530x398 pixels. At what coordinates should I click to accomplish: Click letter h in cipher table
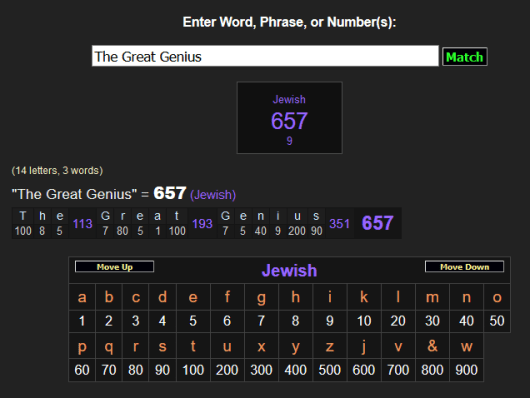coord(295,297)
